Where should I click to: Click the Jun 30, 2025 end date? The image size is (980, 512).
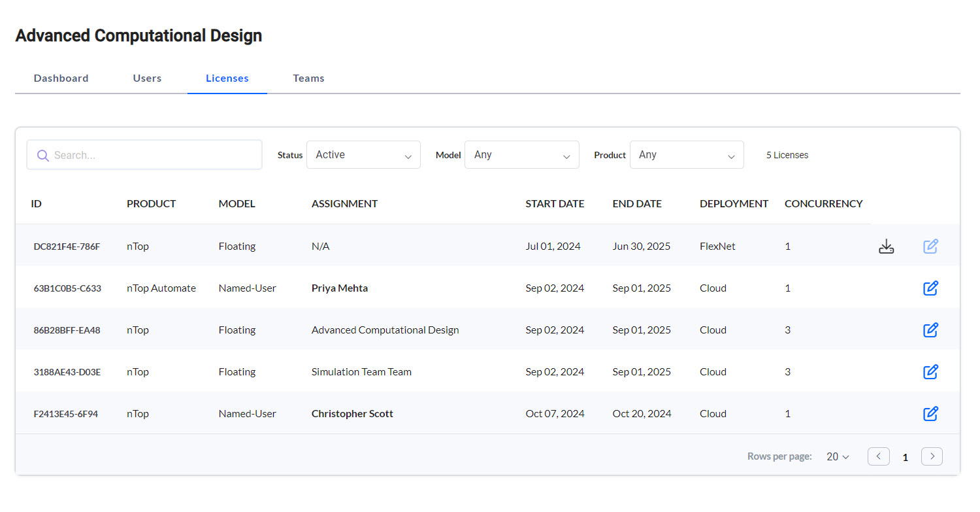tap(642, 247)
